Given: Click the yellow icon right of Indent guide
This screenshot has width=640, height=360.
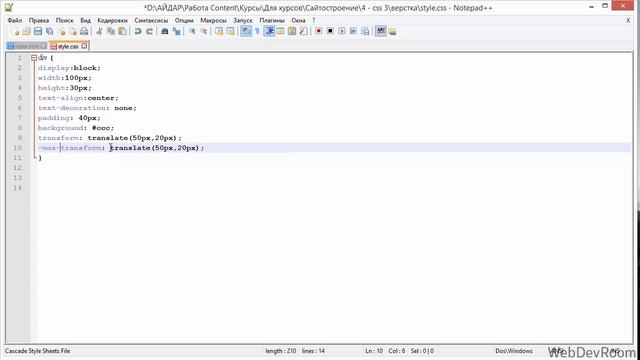Looking at the screenshot, I should pyautogui.click(x=280, y=31).
